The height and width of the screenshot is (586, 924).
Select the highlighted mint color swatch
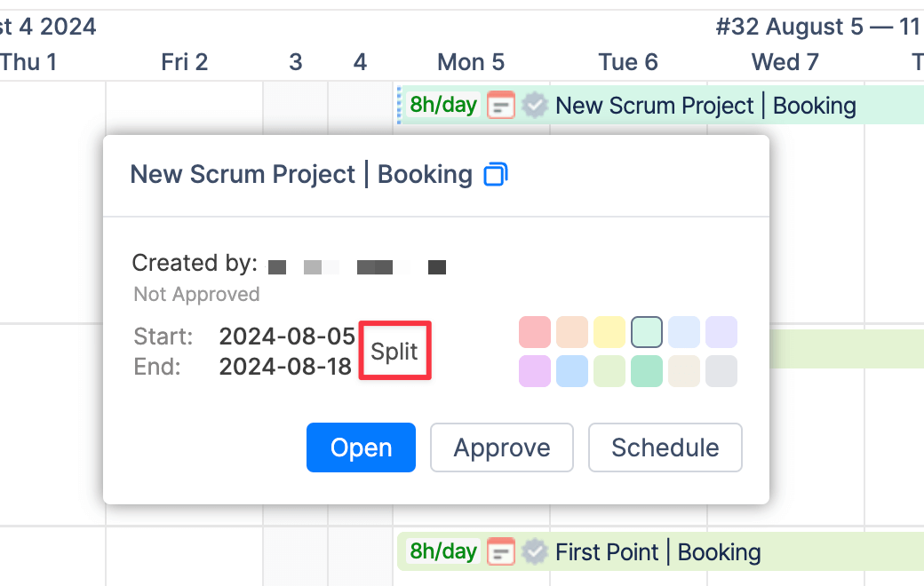(647, 332)
